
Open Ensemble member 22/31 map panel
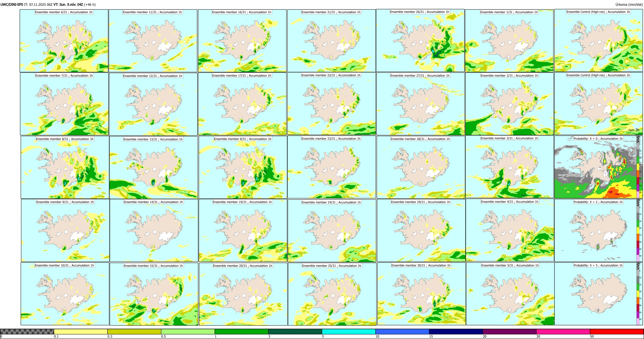coord(331,104)
